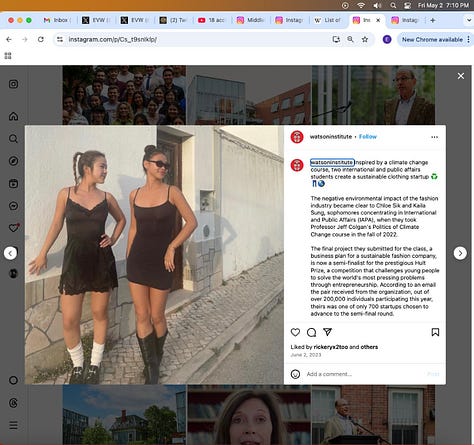Viewport: 474px width, 445px height.
Task: Open a new browser tab
Action: pyautogui.click(x=433, y=20)
